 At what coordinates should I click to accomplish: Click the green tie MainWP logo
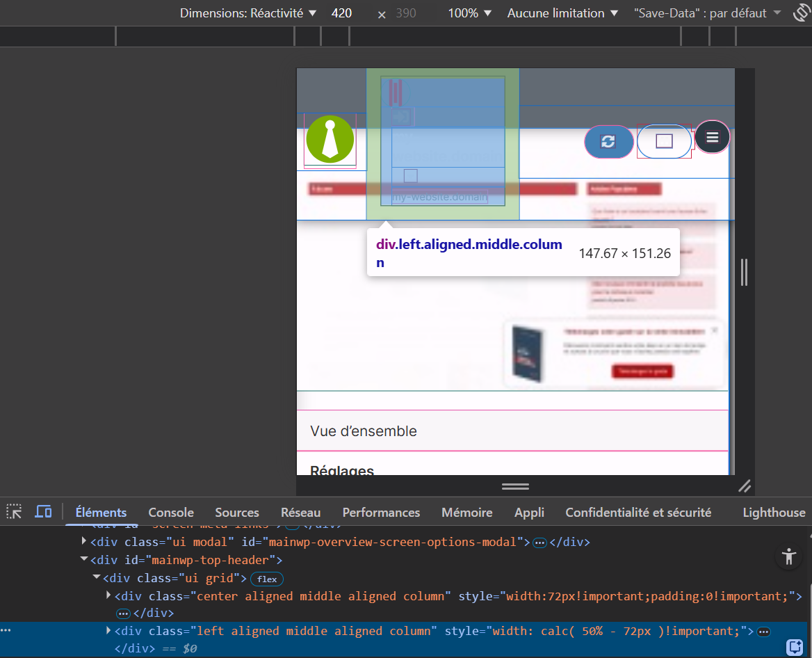point(330,139)
